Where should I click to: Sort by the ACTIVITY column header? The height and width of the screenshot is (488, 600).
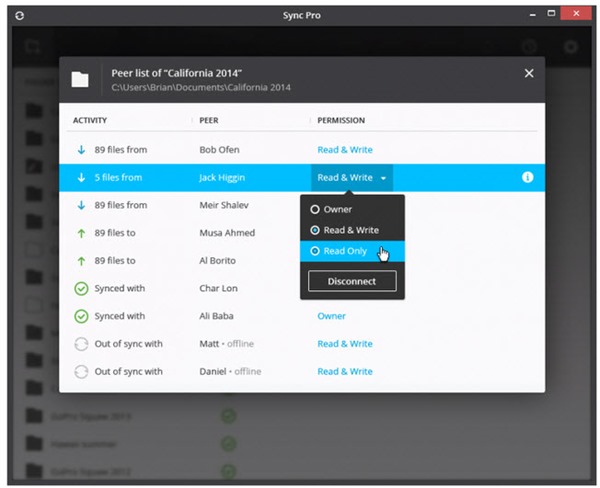[x=90, y=120]
